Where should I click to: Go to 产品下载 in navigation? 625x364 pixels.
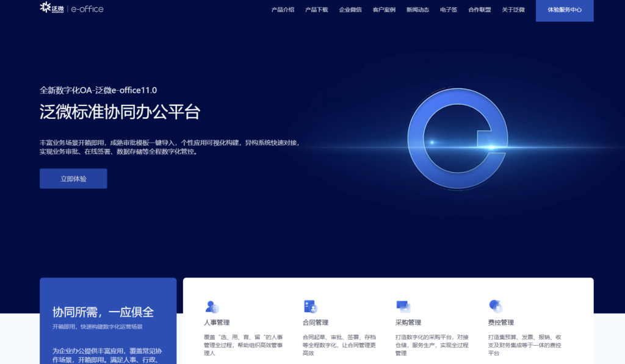point(316,10)
